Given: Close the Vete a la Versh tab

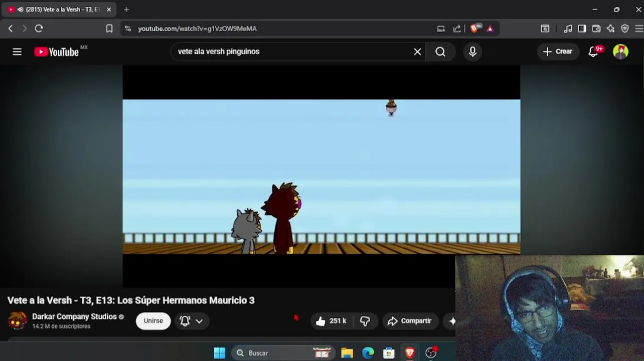Looking at the screenshot, I should 109,10.
